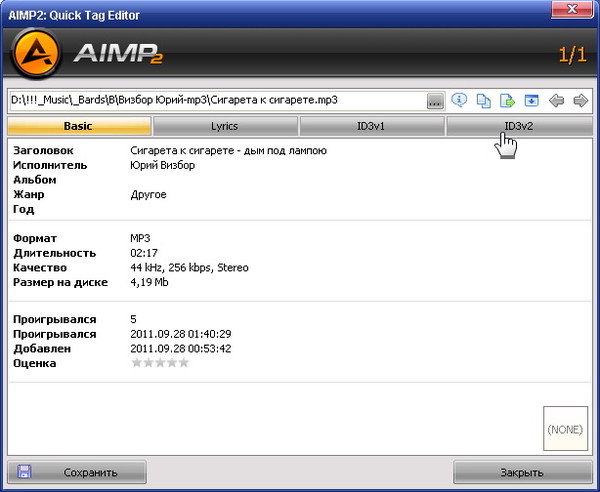The image size is (600, 492).
Task: Close the Quick Tag Editor window
Action: tap(572, 9)
